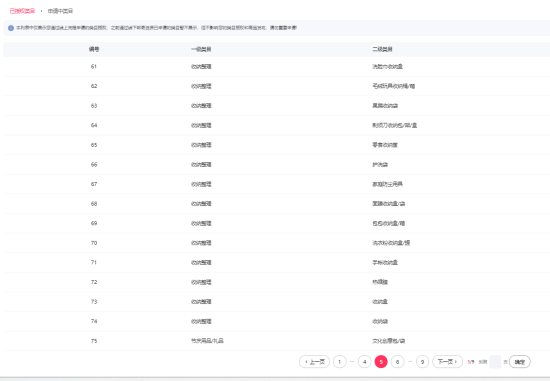
Task: Click the blue info icon in the notice banner
Action: (x=11, y=28)
